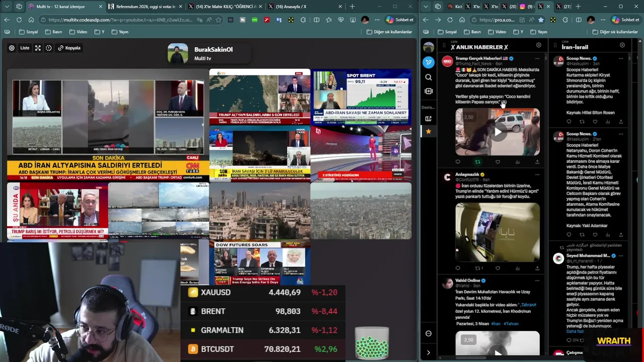Expand X Pro sidebar chevron
Image resolution: width=644 pixels, height=362 pixels.
[x=429, y=353]
